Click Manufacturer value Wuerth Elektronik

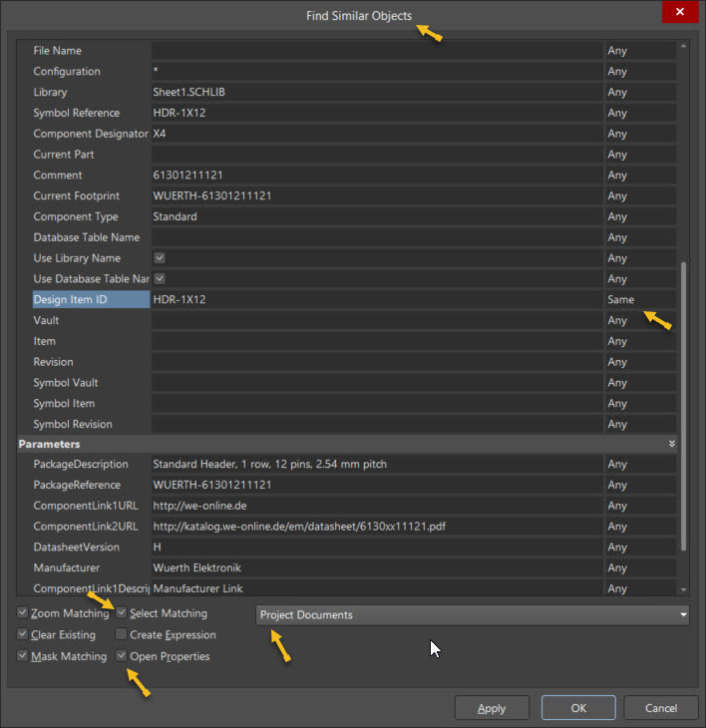(x=377, y=567)
